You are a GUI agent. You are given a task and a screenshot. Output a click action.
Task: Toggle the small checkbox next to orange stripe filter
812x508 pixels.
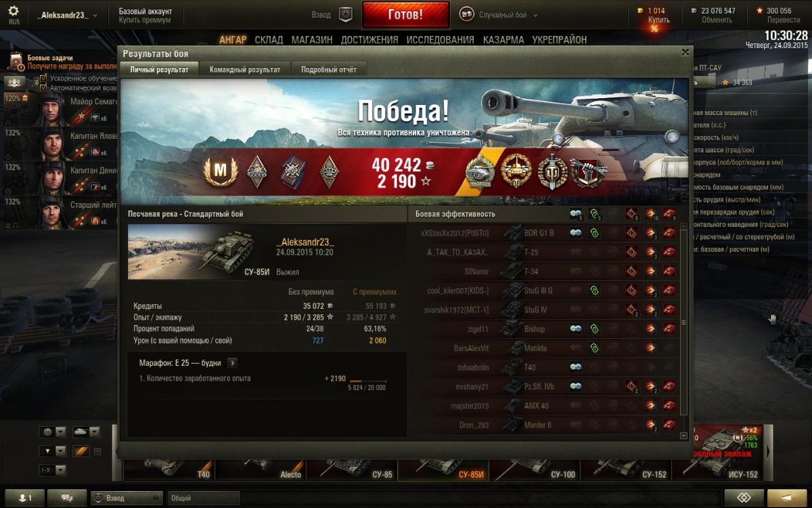[97, 451]
